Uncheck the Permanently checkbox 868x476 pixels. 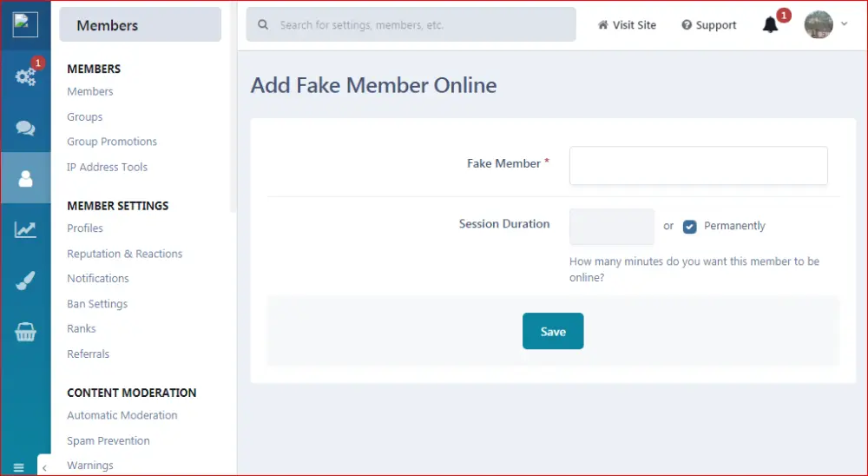click(690, 227)
